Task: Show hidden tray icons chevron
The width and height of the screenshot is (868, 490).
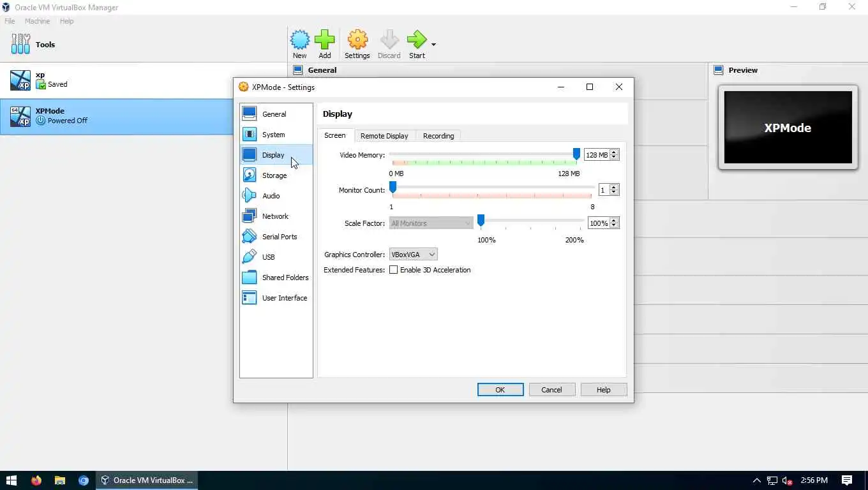Action: (x=757, y=480)
